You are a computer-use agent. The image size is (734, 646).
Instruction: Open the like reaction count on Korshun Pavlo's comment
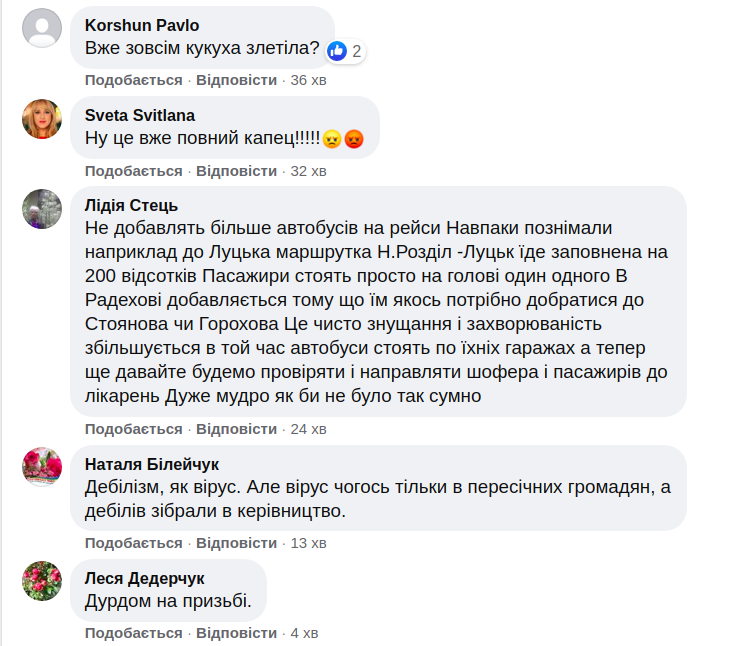(346, 50)
